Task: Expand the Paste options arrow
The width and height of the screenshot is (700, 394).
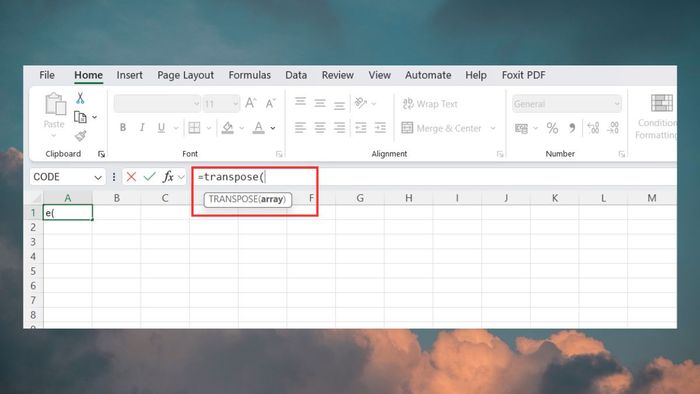Action: click(54, 135)
